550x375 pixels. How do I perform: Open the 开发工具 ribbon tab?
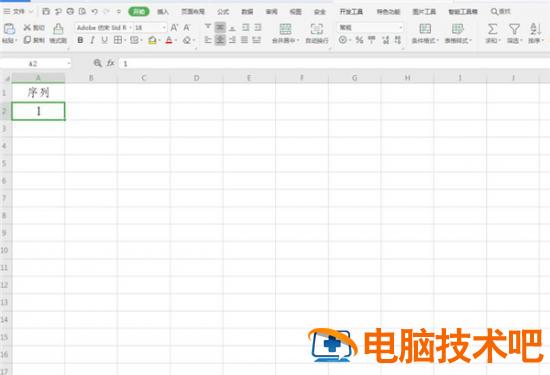coord(351,12)
